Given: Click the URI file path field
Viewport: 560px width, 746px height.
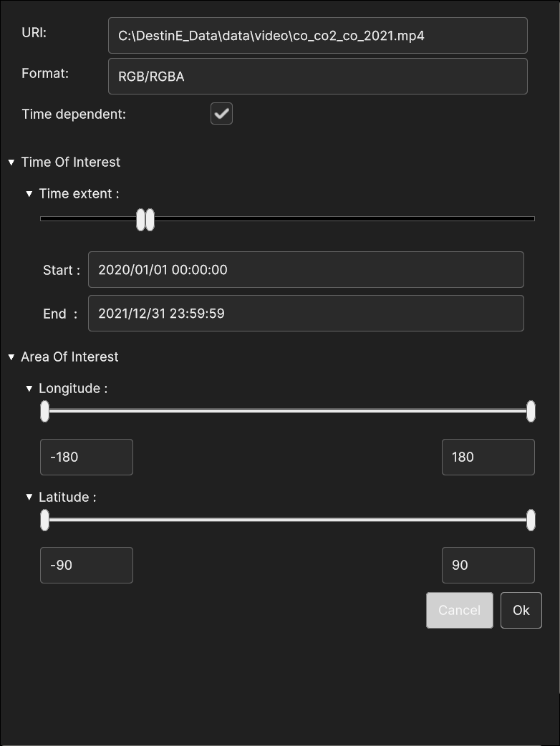Looking at the screenshot, I should click(x=317, y=36).
